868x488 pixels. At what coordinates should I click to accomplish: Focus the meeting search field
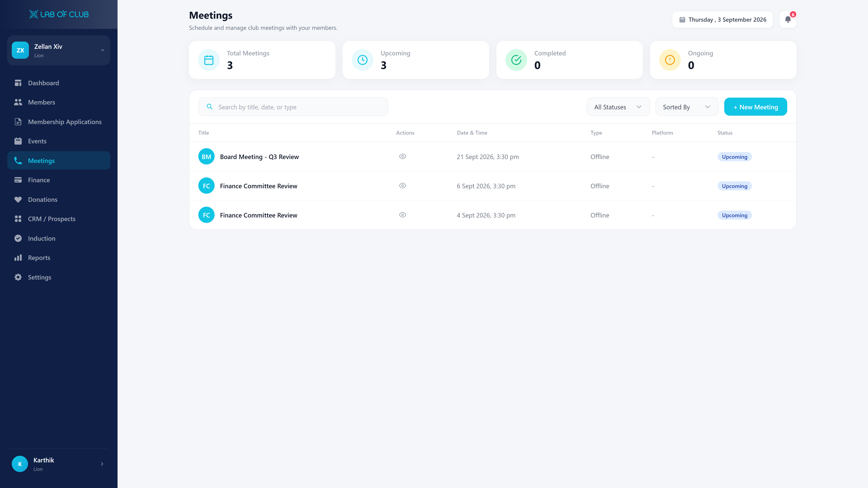click(293, 107)
